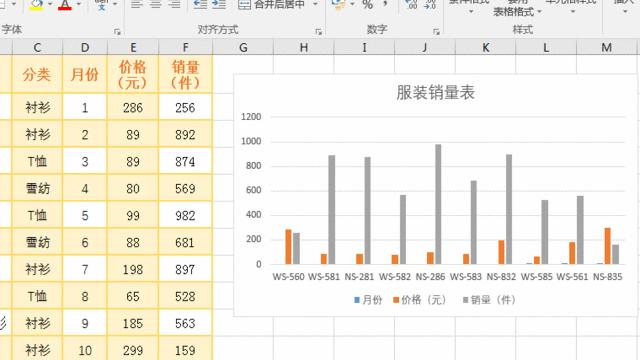Click the orange price bar for NS-835
This screenshot has height=360, width=640.
(608, 246)
